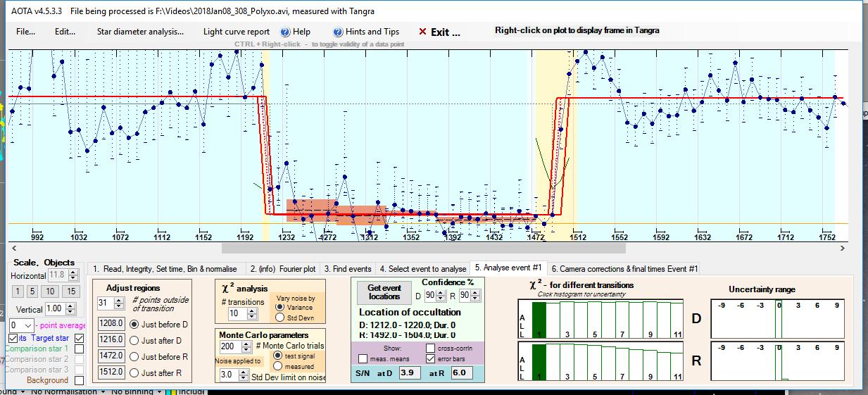Click the R uncertainty range plot

click(779, 362)
